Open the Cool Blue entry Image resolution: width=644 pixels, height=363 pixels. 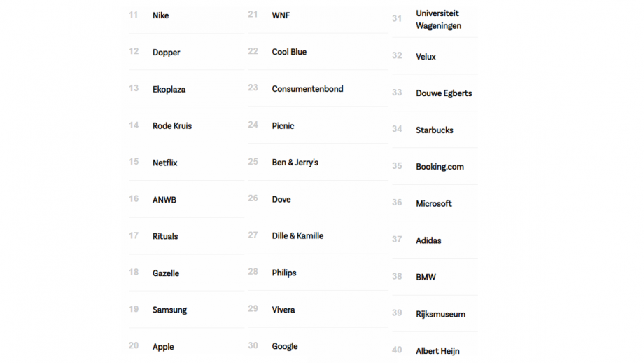pos(289,53)
